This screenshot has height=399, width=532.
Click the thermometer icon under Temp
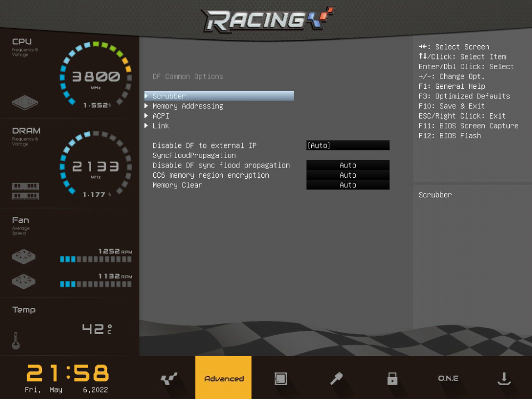click(16, 340)
